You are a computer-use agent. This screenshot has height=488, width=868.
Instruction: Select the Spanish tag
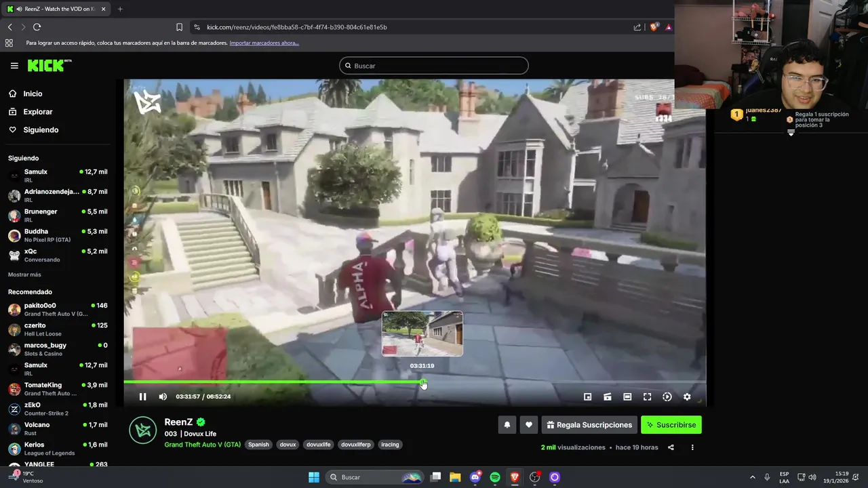pyautogui.click(x=258, y=445)
